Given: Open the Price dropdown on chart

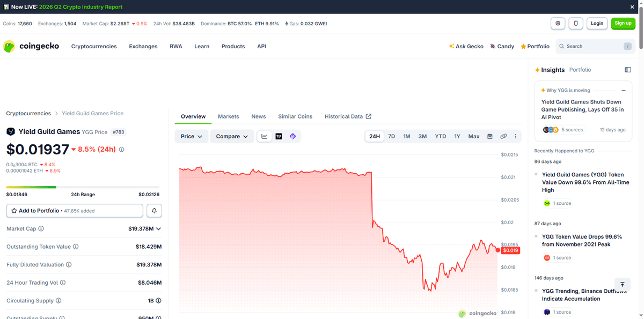Looking at the screenshot, I should [192, 137].
